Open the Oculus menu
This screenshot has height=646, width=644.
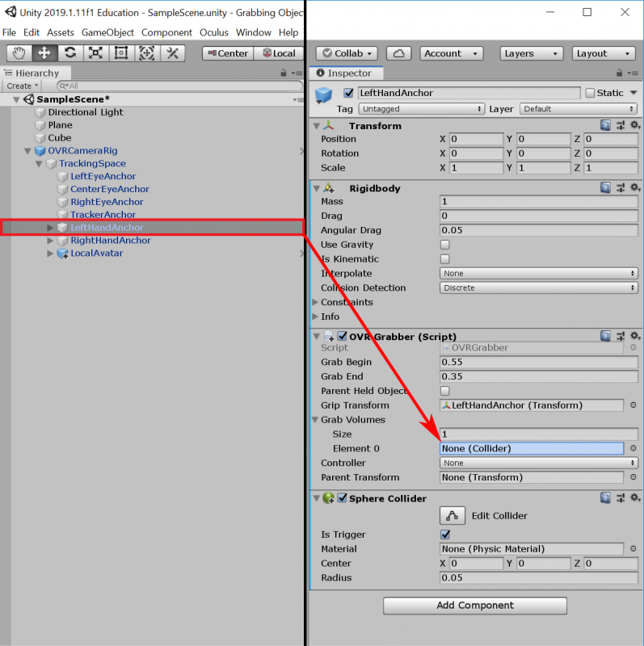click(x=214, y=32)
